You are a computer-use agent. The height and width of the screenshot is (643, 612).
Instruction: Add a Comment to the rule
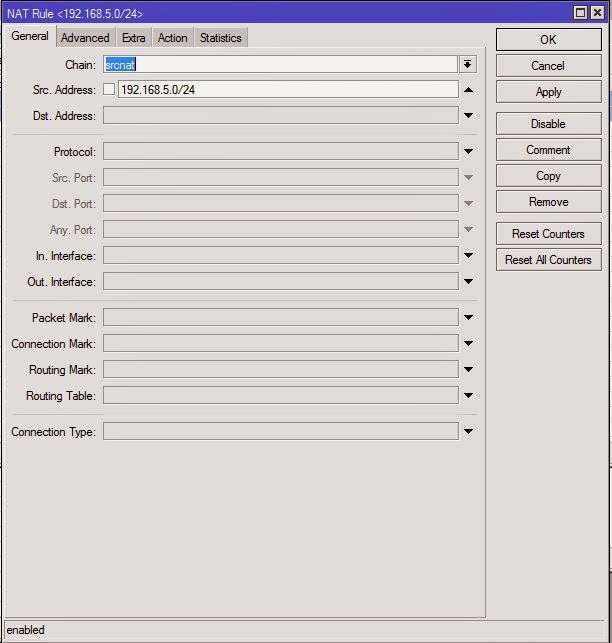point(548,150)
